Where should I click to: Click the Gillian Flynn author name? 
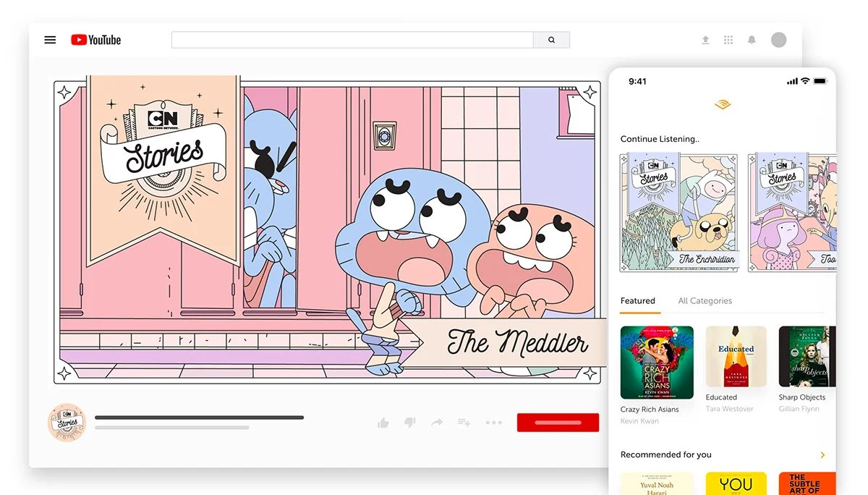(x=799, y=409)
